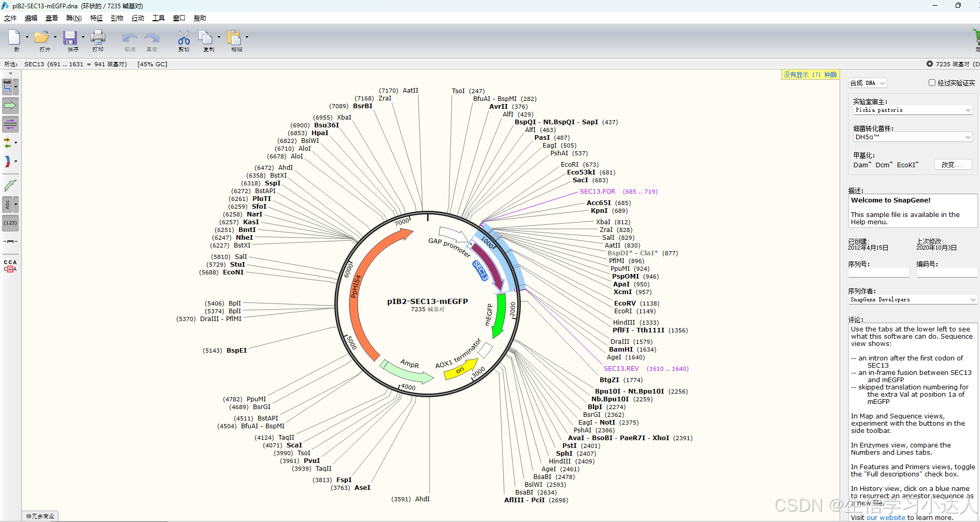This screenshot has width=980, height=522.
Task: Click the StuI (5729) enzyme site label
Action: point(225,265)
